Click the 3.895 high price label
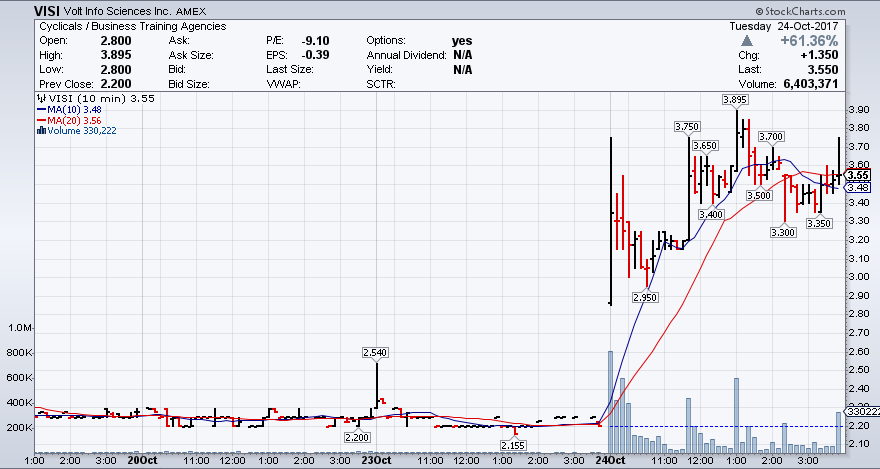The height and width of the screenshot is (469, 880). (x=736, y=99)
